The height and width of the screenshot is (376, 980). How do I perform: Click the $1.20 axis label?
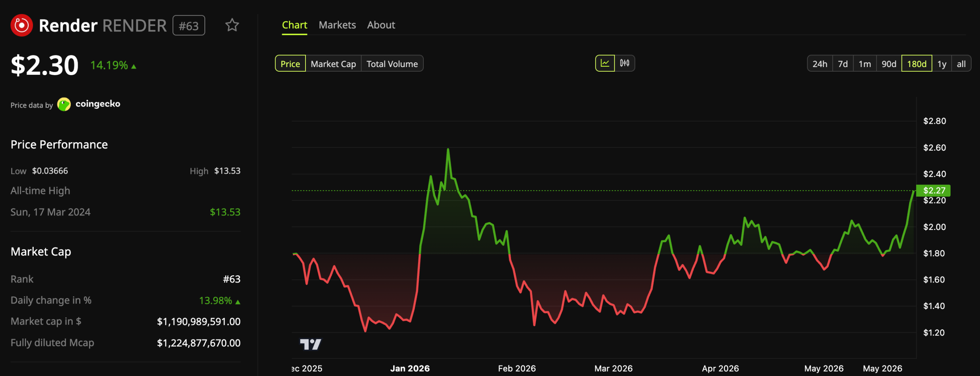[x=934, y=333]
